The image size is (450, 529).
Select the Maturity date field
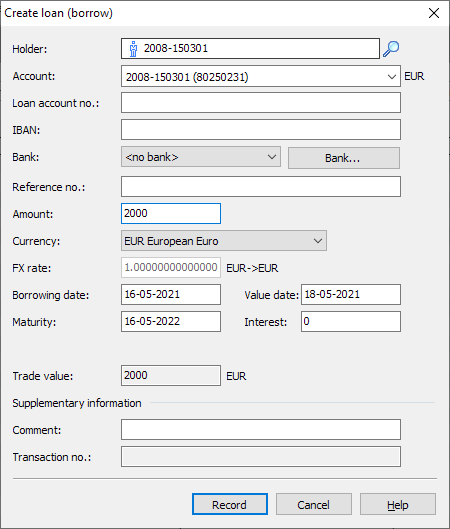(x=171, y=322)
